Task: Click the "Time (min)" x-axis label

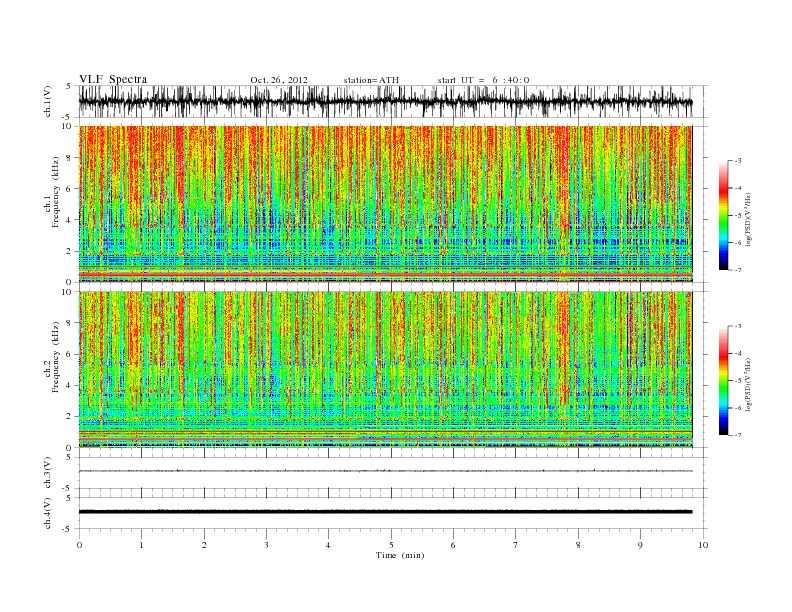Action: click(400, 555)
